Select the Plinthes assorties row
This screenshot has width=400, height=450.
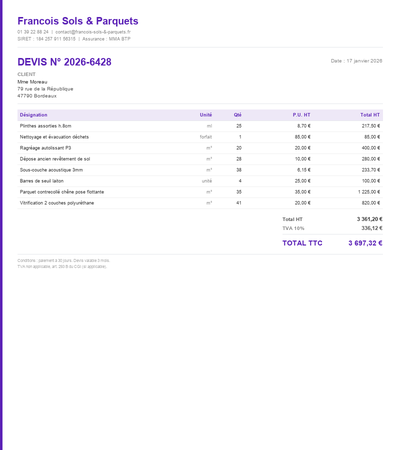pyautogui.click(x=200, y=126)
